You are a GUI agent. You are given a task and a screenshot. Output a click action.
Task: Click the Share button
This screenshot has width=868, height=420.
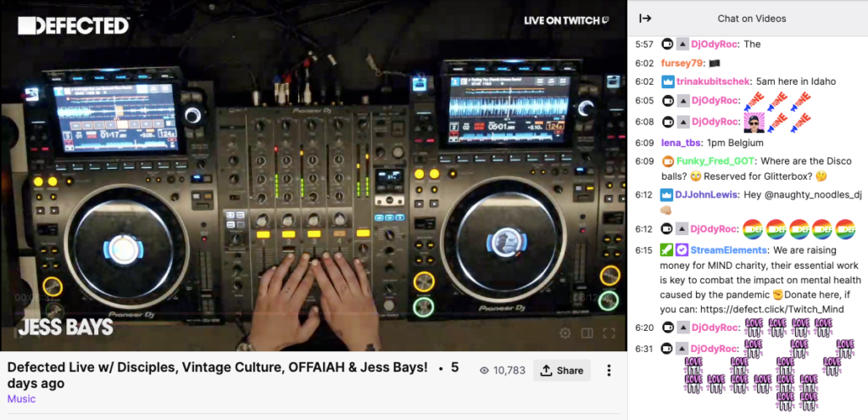pos(562,371)
